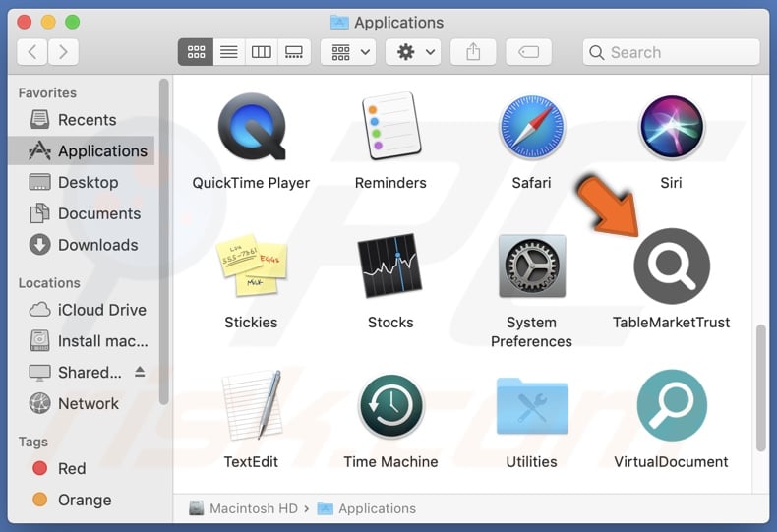
Task: Select the VirtualDocument app icon
Action: click(672, 405)
